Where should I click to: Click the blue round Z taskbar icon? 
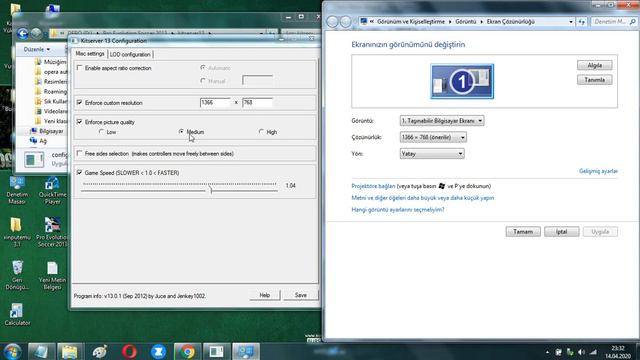158,351
